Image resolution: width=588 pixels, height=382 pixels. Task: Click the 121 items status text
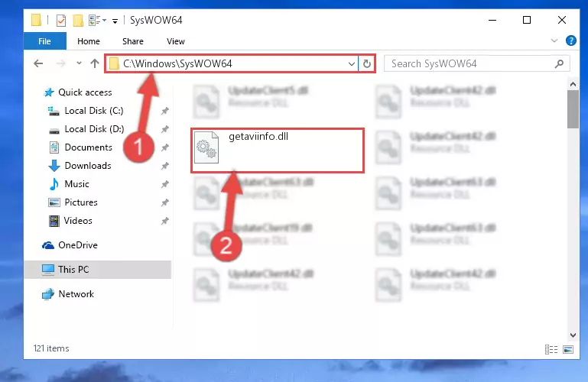pyautogui.click(x=51, y=348)
